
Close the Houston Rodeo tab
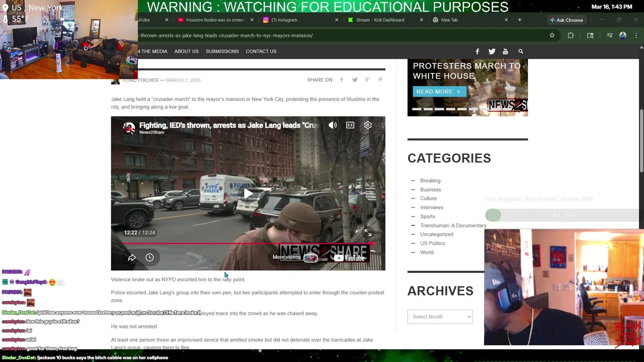click(252, 20)
